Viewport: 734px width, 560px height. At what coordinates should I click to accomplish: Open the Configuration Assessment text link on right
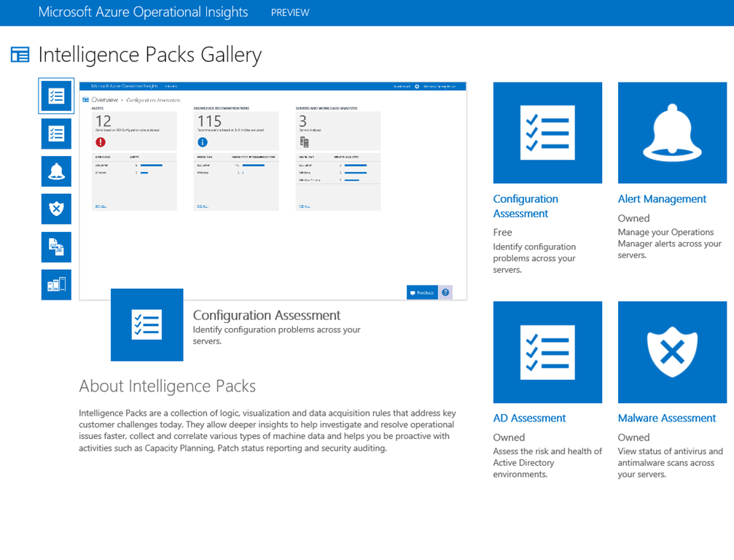[x=526, y=206]
